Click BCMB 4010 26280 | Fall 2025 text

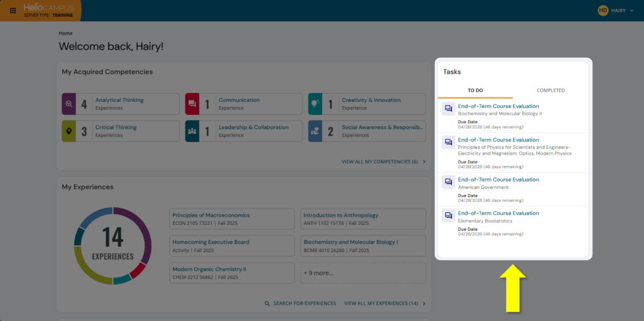click(x=336, y=251)
